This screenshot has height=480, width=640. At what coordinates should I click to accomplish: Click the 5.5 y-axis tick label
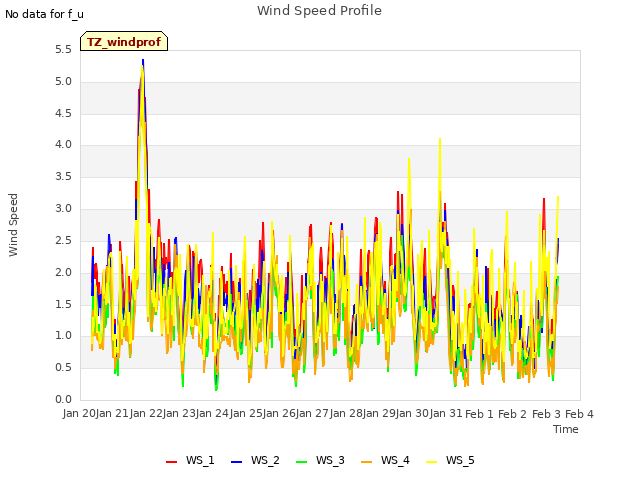63,50
